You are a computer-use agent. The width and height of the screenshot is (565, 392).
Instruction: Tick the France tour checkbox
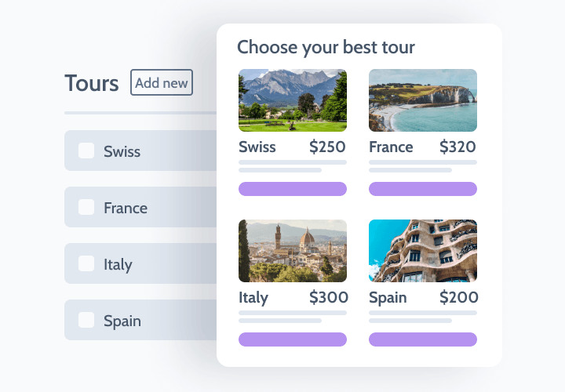(86, 207)
